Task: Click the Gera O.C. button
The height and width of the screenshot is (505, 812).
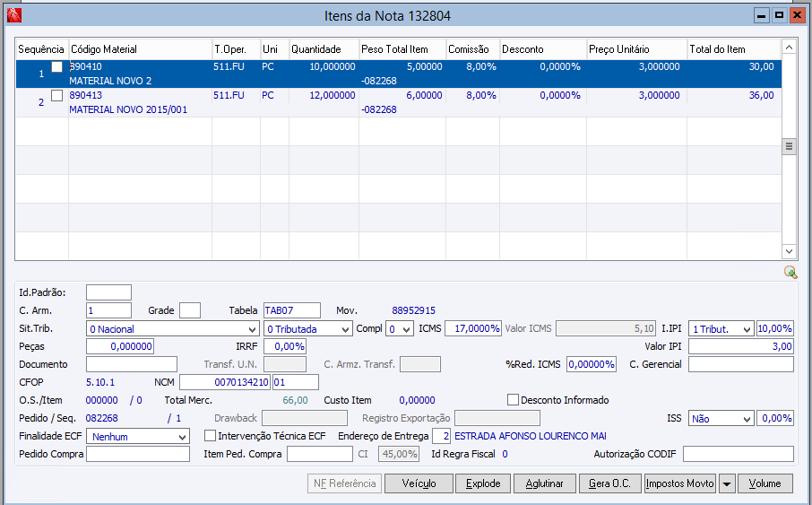Action: click(609, 483)
